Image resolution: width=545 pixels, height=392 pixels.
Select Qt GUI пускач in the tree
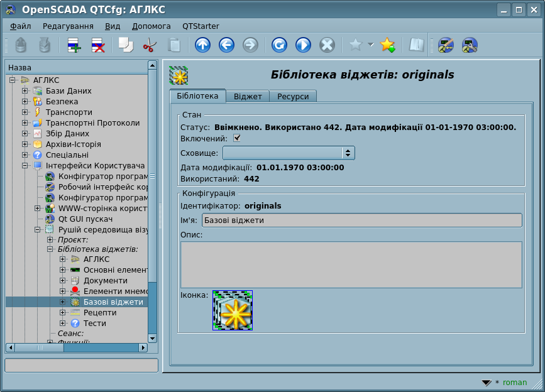click(85, 219)
